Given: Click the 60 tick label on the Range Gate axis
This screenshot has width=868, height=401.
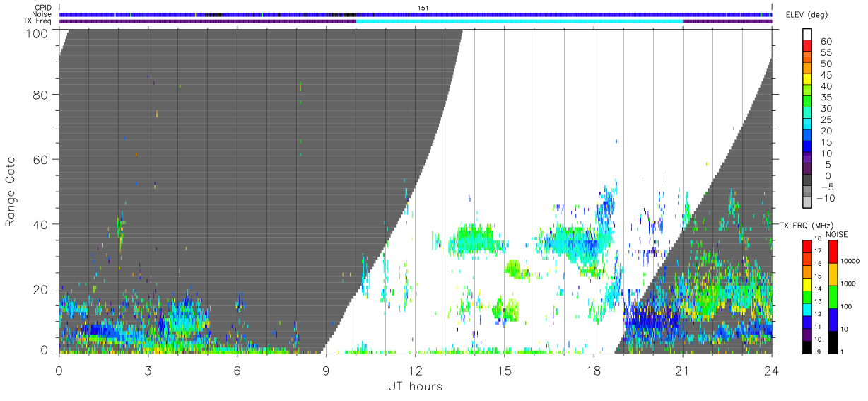Looking at the screenshot, I should tap(42, 159).
